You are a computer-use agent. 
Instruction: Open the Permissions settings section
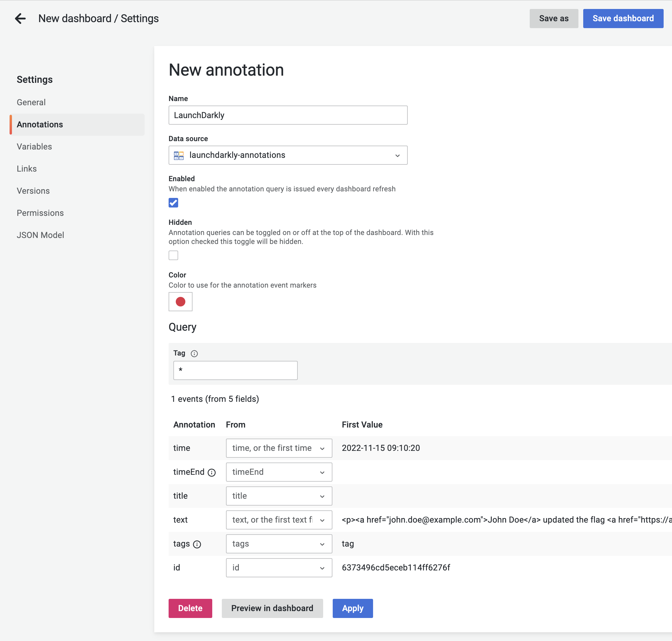point(40,213)
